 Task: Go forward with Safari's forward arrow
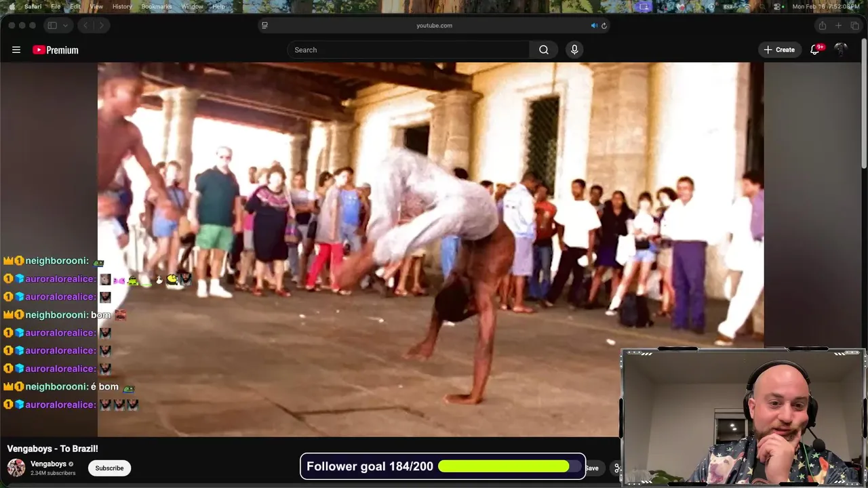coord(102,25)
